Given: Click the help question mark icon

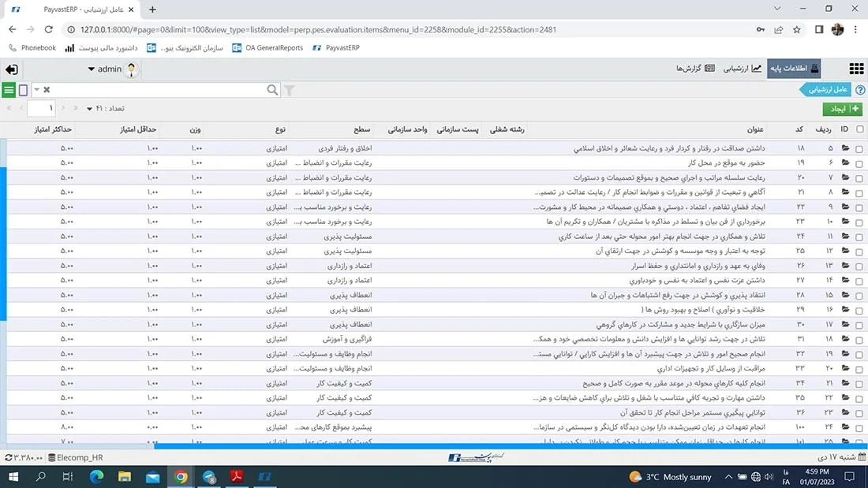Looking at the screenshot, I should point(860,91).
